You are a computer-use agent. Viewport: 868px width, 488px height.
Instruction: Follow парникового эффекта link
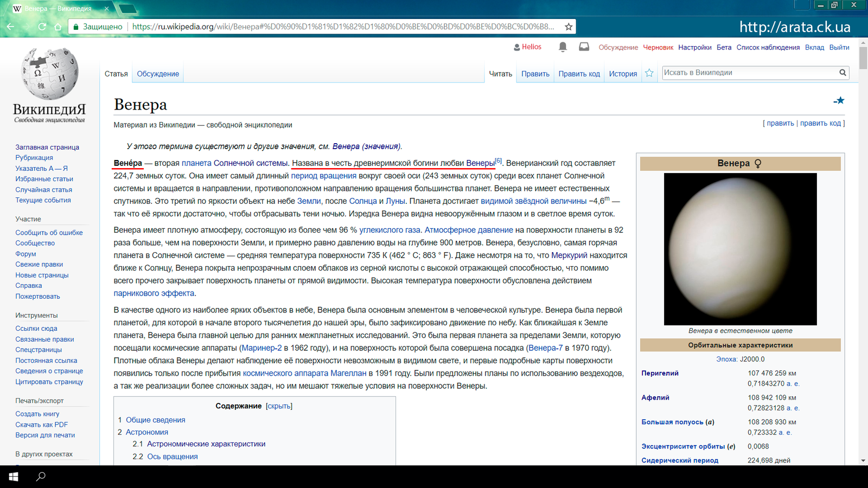pyautogui.click(x=154, y=293)
